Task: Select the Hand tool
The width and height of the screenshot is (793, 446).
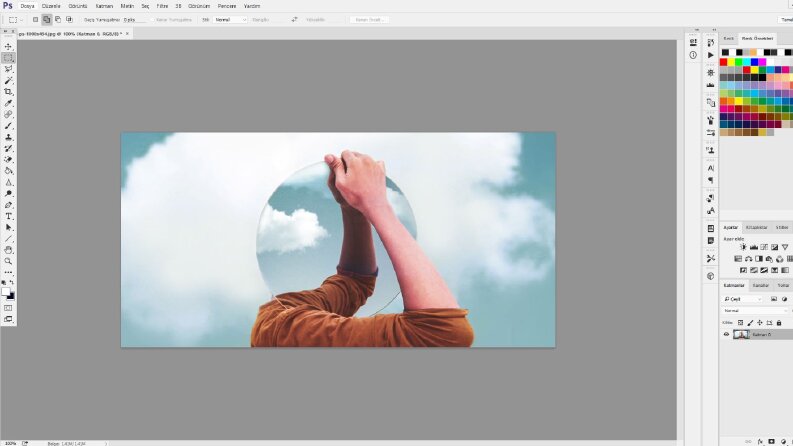Action: coord(8,250)
